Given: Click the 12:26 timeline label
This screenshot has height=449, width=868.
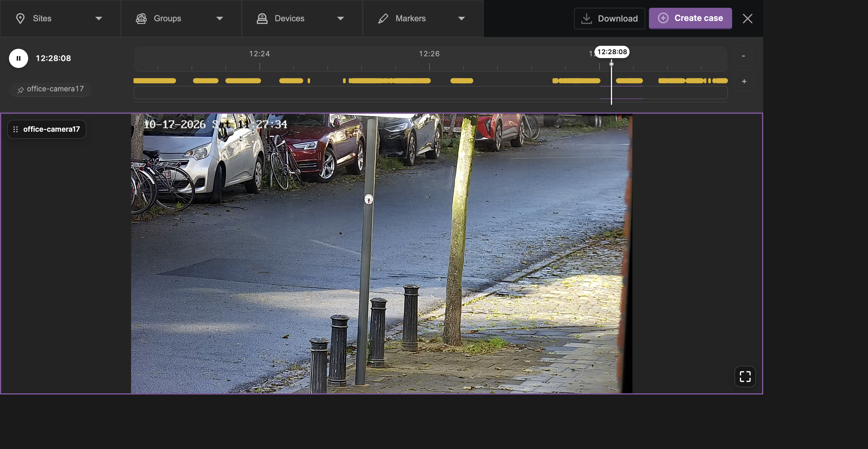Looking at the screenshot, I should [429, 54].
